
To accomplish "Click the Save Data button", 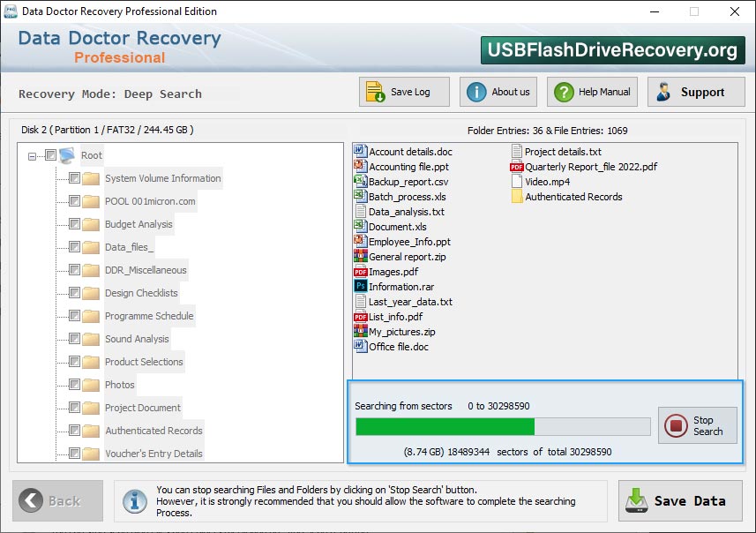I will (x=680, y=500).
